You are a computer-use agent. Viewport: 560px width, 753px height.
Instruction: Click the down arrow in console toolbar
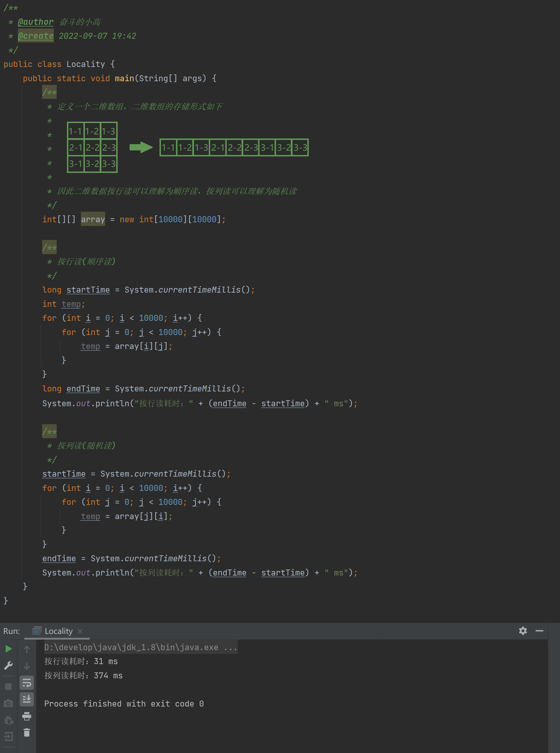pyautogui.click(x=27, y=666)
